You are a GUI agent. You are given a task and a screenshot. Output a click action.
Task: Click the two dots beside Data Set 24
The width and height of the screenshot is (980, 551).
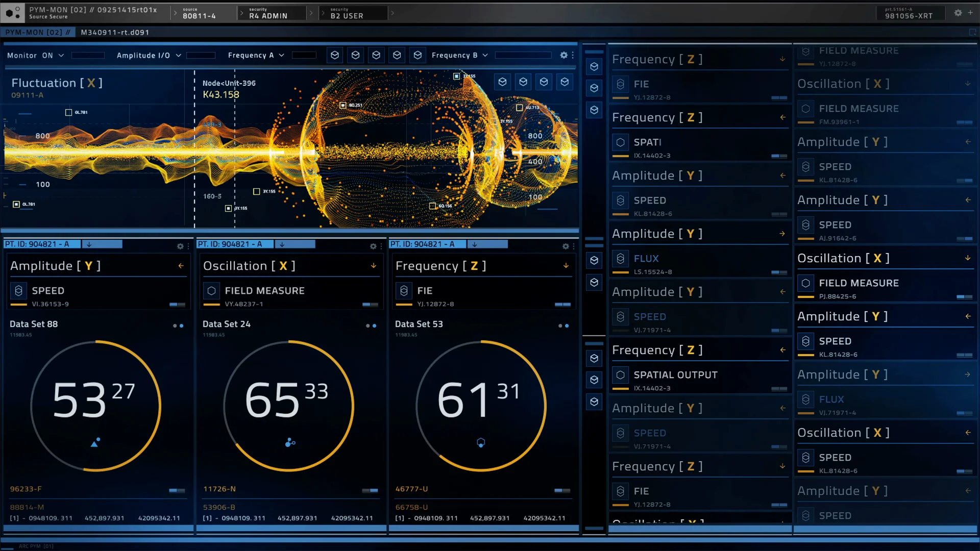click(x=371, y=325)
